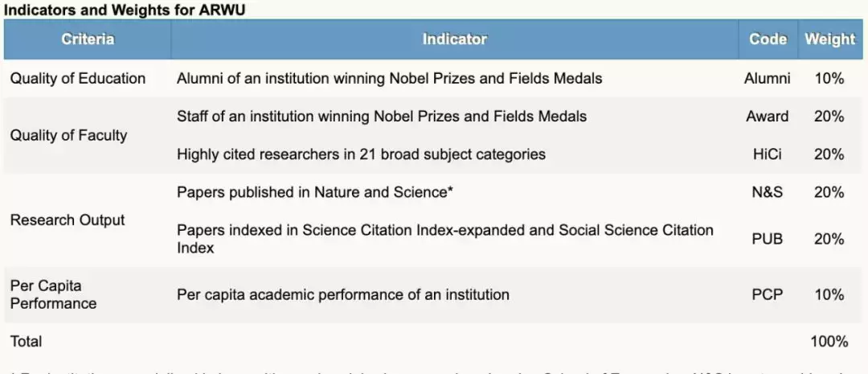Click the PUB code cell
This screenshot has width=868, height=374.
point(768,239)
